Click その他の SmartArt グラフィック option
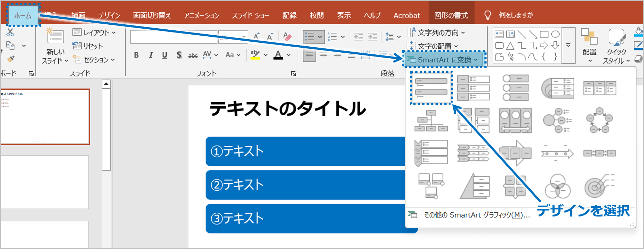The image size is (644, 249). coord(476,215)
